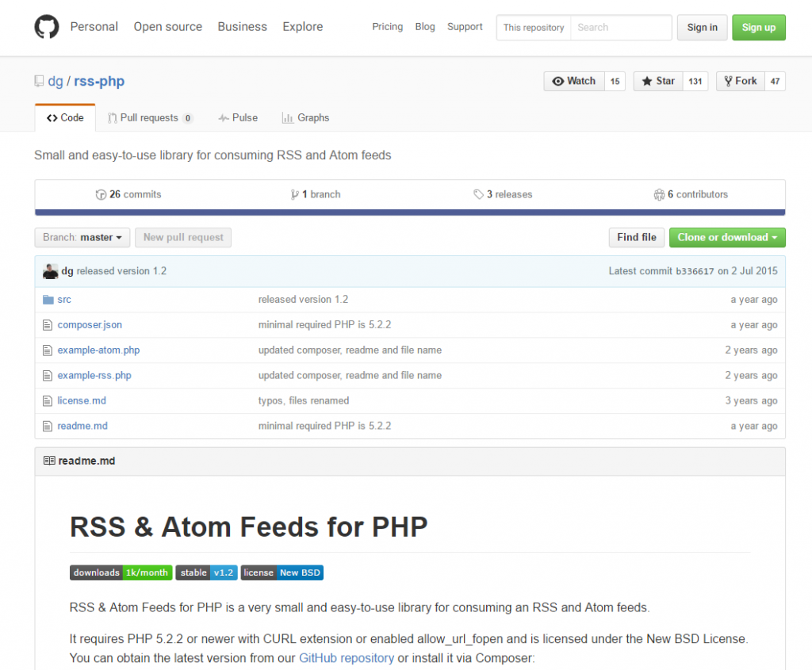Click the src folder icon
Image resolution: width=812 pixels, height=670 pixels.
[x=48, y=300]
